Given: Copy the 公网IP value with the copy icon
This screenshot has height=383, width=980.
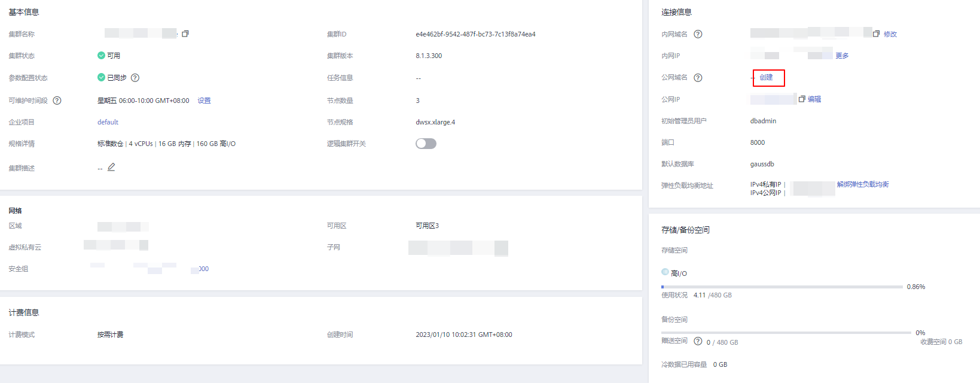Looking at the screenshot, I should (802, 99).
